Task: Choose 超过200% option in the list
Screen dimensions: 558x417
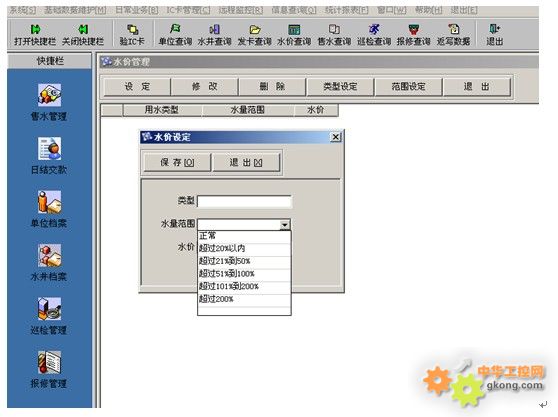Action: pyautogui.click(x=244, y=299)
